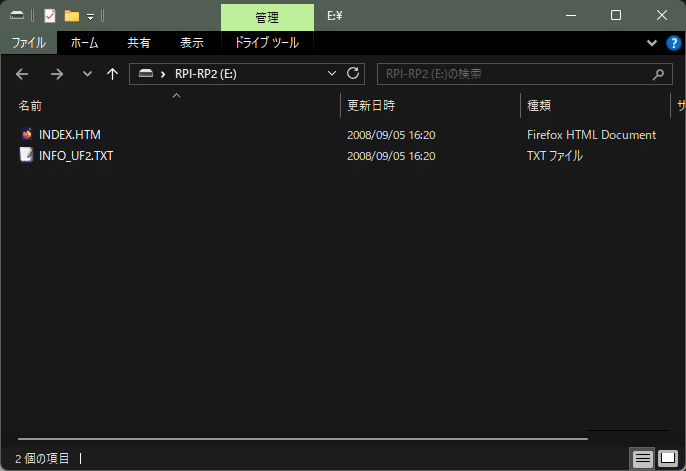Image resolution: width=686 pixels, height=471 pixels.
Task: Click RPI-RP2 (E:) in address bar
Action: pos(206,74)
